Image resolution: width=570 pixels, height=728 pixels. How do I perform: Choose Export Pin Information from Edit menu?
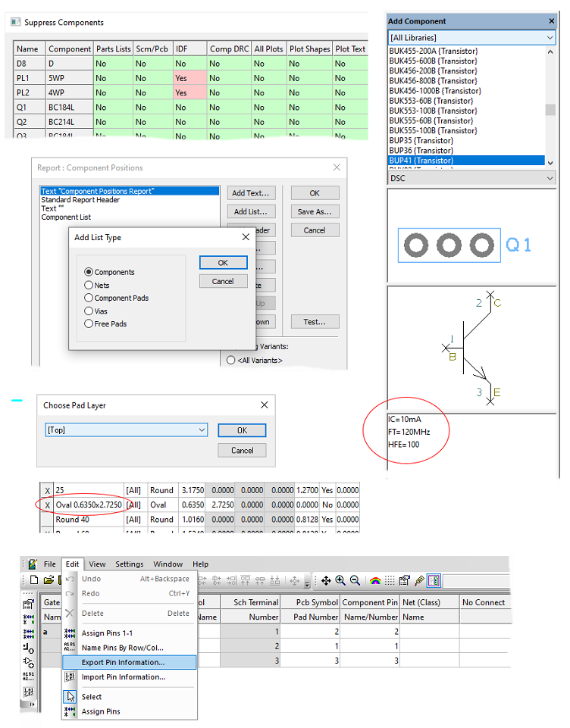click(x=123, y=662)
